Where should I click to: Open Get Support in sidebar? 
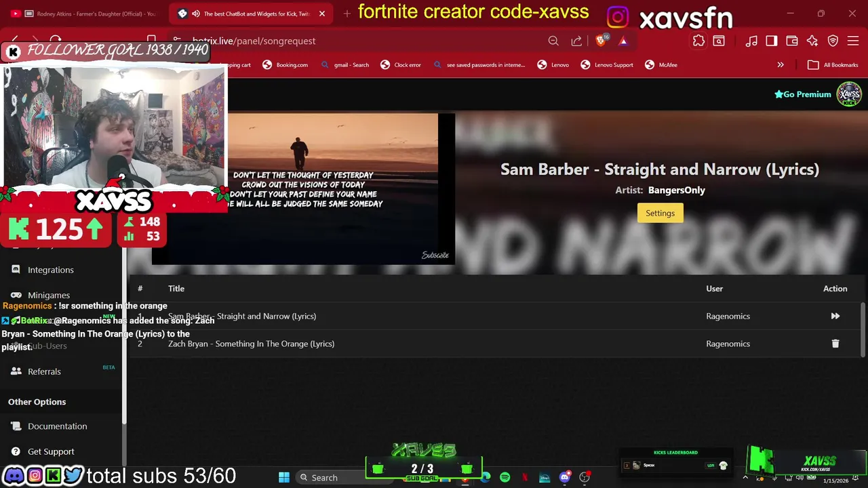pos(51,451)
